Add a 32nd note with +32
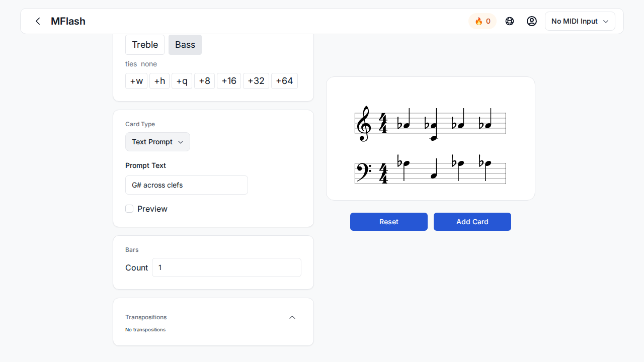Image resolution: width=644 pixels, height=362 pixels. tap(256, 81)
